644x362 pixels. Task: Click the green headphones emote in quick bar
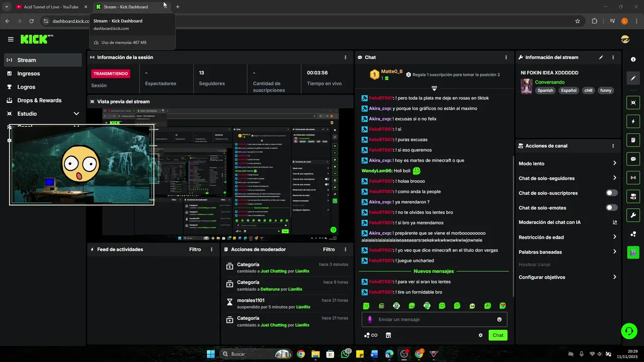pyautogui.click(x=427, y=306)
